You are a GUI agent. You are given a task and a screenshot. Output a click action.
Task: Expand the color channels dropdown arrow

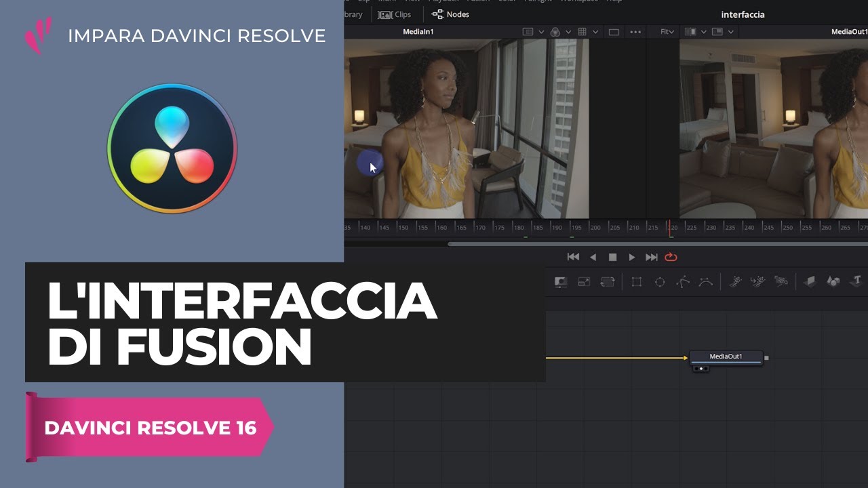click(x=568, y=32)
